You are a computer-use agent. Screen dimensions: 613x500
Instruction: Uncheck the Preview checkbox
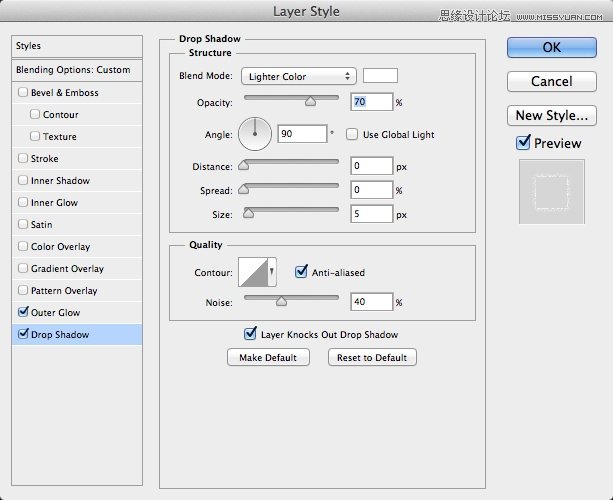click(523, 143)
